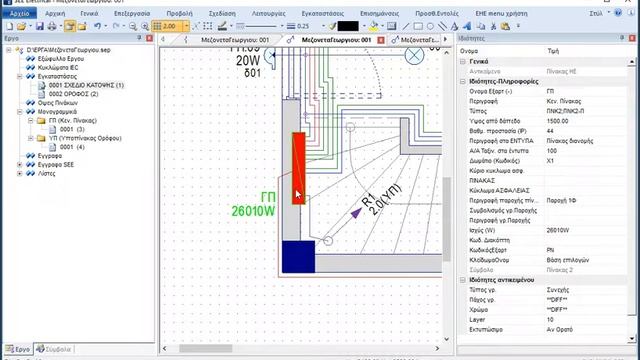Viewport: 640px width, 360px height.
Task: Click the fill bucket icon
Action: pos(374,27)
